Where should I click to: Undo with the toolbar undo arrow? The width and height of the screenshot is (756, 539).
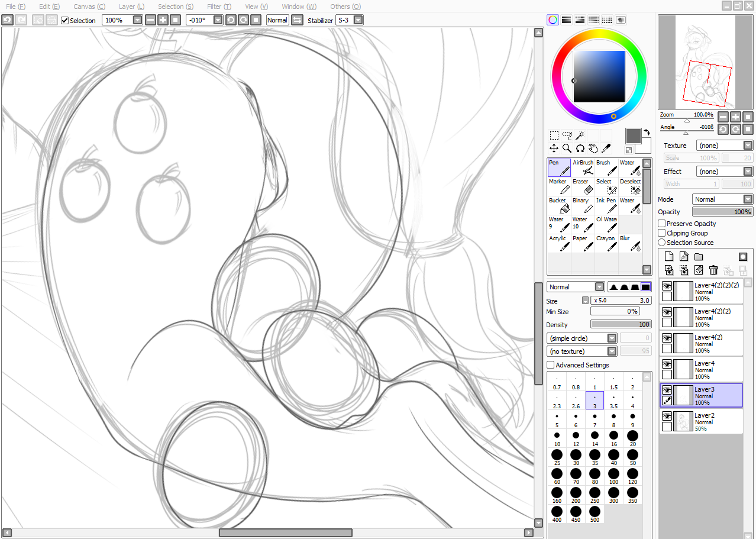[7, 20]
